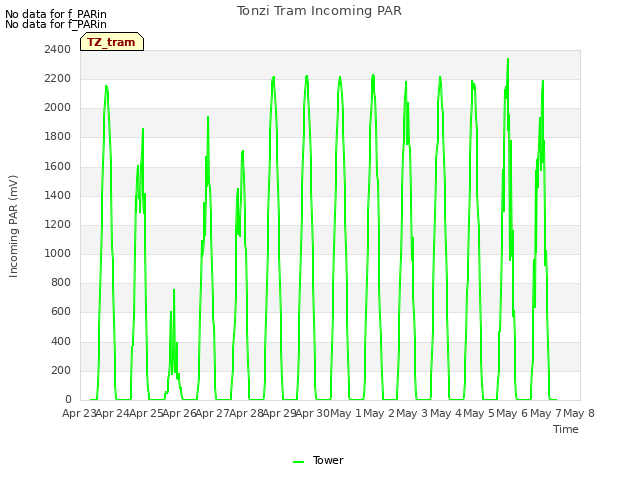The width and height of the screenshot is (640, 480).
Task: Click the Apr 28 x-axis tick label
Action: pyautogui.click(x=246, y=413)
